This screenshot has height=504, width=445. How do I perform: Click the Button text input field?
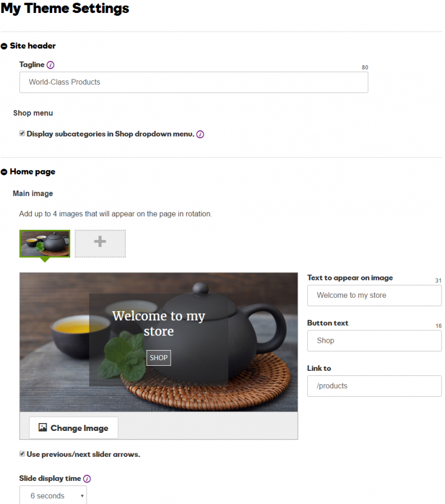[374, 340]
